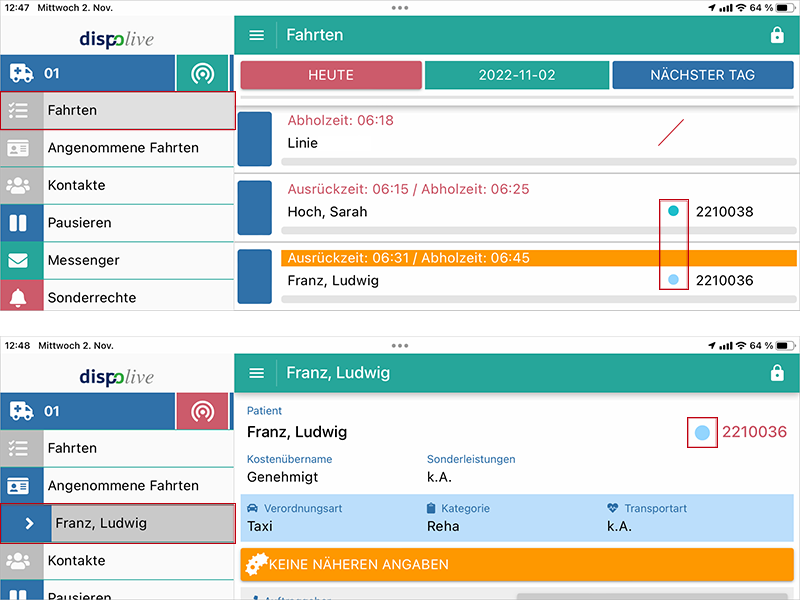800x600 pixels.
Task: Click the Kategorie clipboard icon
Action: click(x=432, y=508)
